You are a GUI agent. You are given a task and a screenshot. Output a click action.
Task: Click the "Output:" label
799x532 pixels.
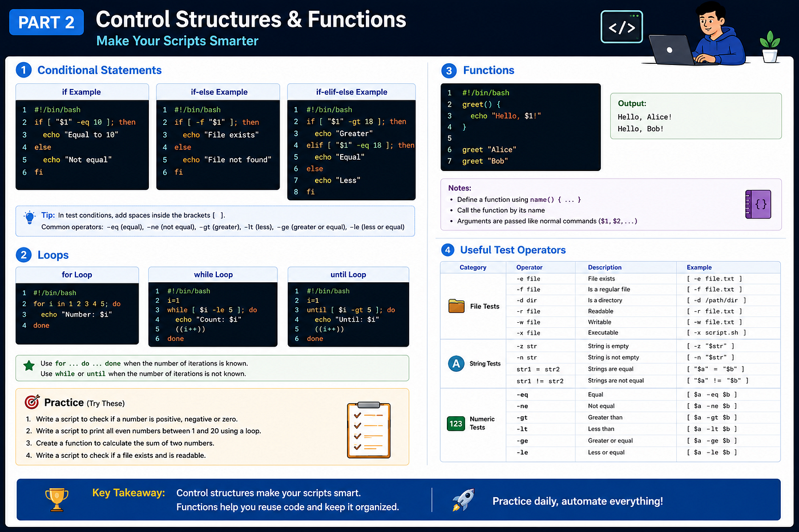[x=632, y=104]
